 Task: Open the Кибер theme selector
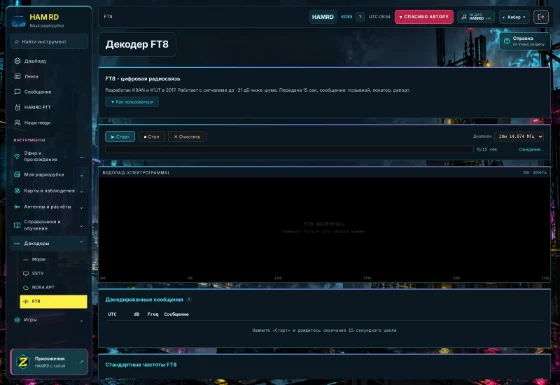(x=514, y=17)
